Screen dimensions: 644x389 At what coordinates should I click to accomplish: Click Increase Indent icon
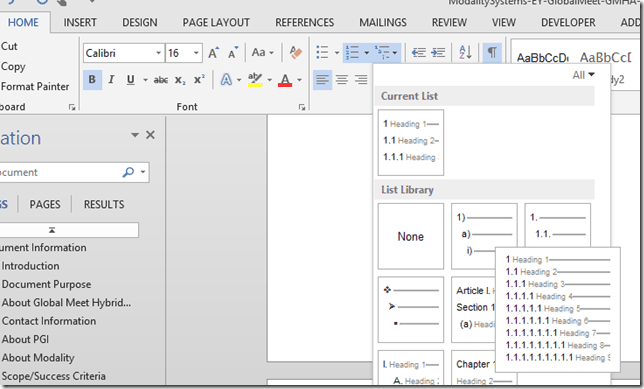click(x=438, y=53)
